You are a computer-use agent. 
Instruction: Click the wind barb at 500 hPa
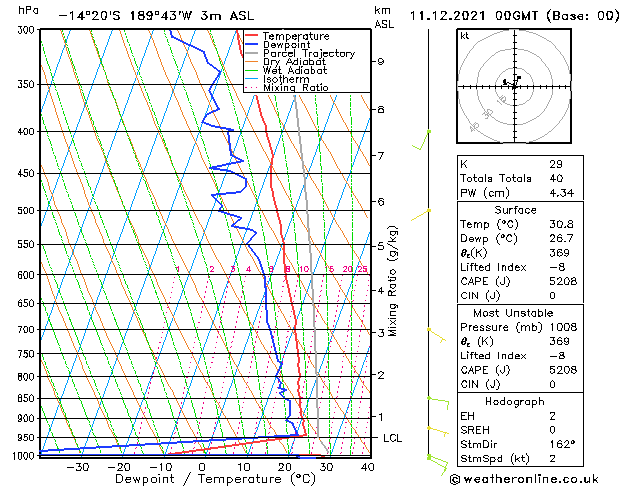[420, 215]
